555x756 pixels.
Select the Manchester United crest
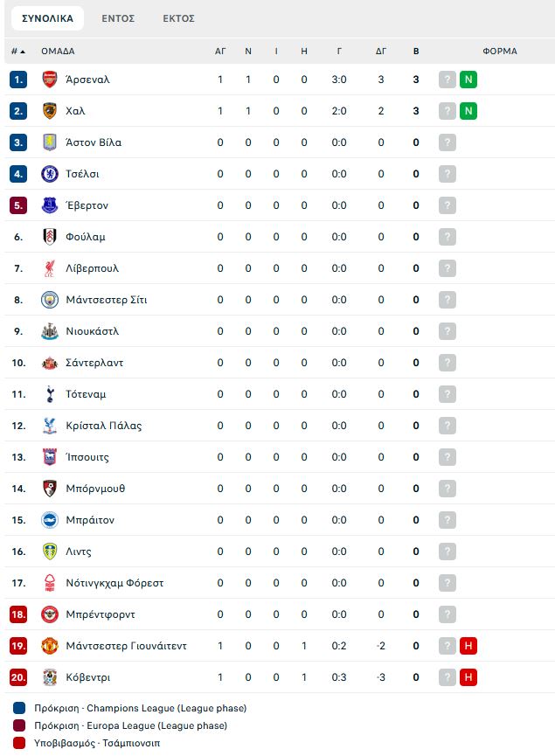(x=50, y=646)
